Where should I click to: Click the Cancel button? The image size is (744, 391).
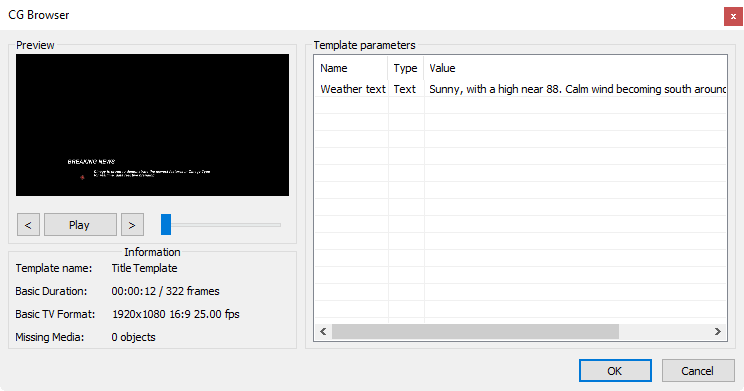pyautogui.click(x=698, y=371)
